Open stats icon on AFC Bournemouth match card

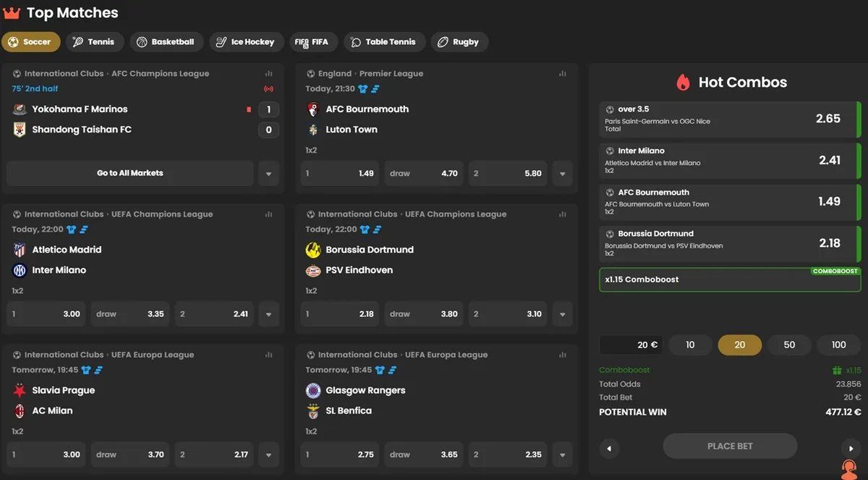563,74
